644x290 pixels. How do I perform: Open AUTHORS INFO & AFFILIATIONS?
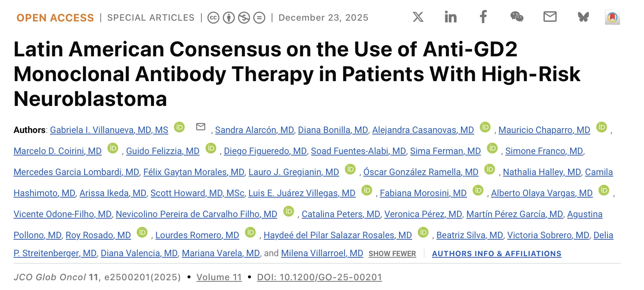click(x=497, y=254)
